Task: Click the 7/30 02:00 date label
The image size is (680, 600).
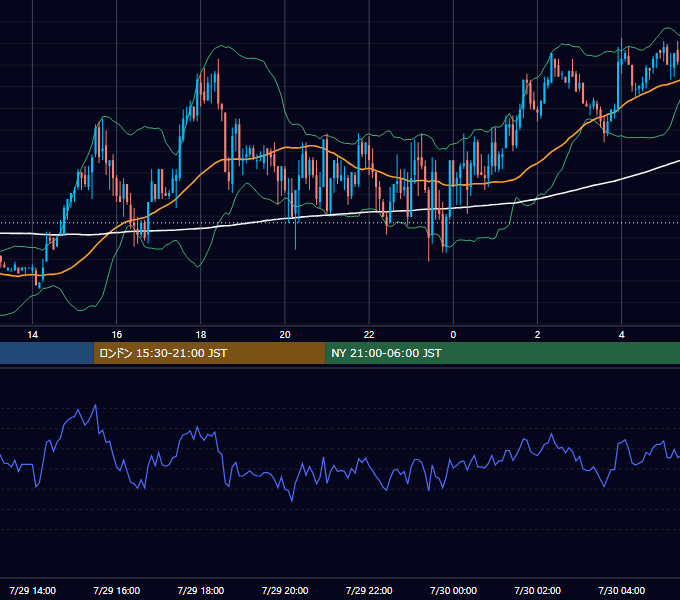Action: (537, 590)
